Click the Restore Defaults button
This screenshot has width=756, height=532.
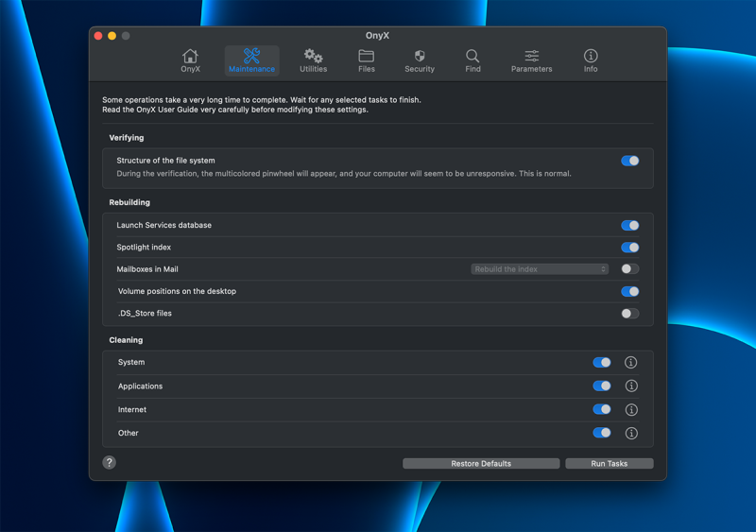tap(481, 464)
